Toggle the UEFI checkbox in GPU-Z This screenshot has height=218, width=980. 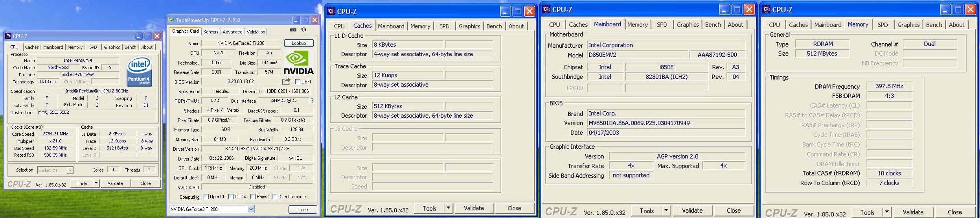click(x=298, y=81)
